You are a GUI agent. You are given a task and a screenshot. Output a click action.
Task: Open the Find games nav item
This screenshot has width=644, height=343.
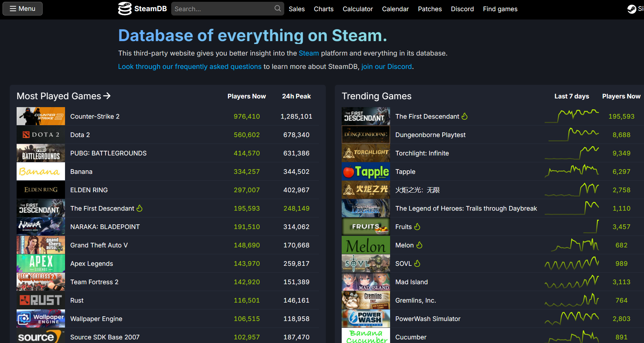tap(500, 9)
